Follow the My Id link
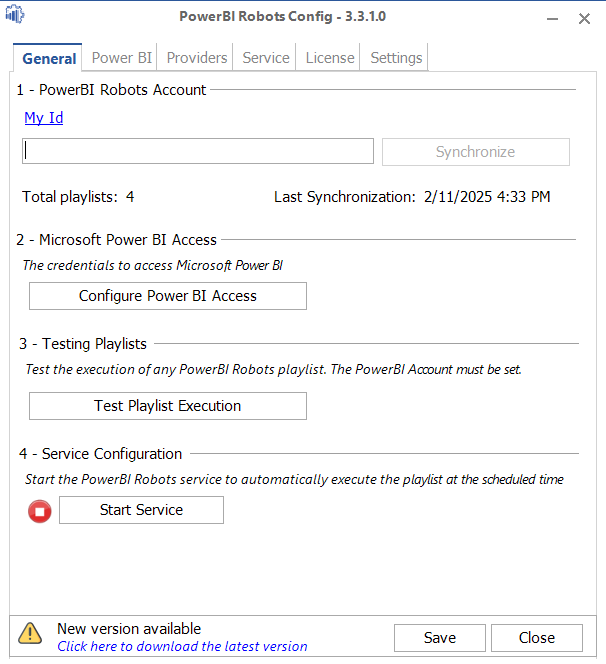This screenshot has height=664, width=606. click(x=44, y=118)
